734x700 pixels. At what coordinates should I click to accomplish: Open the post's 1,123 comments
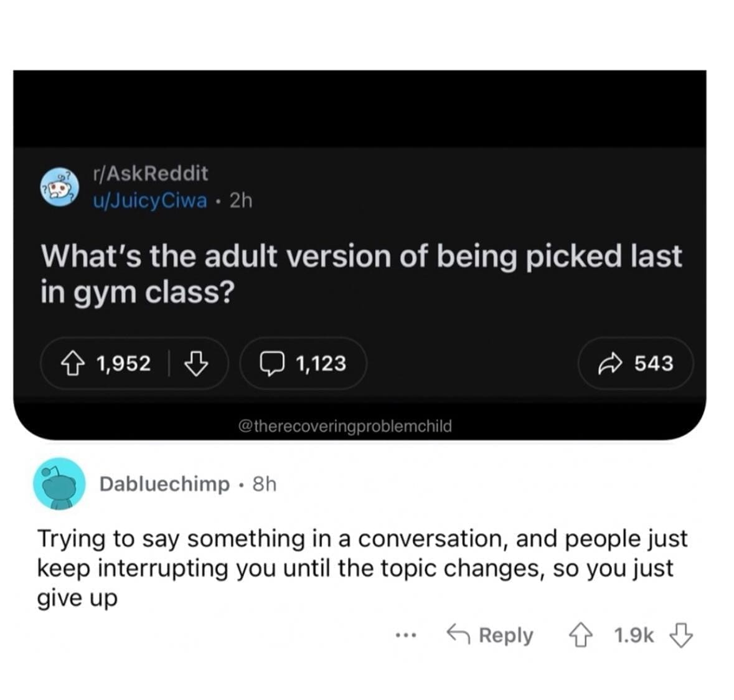point(303,364)
